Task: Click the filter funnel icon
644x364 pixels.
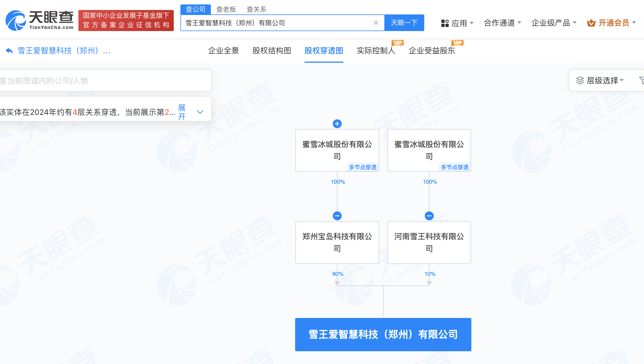Action: pos(641,80)
